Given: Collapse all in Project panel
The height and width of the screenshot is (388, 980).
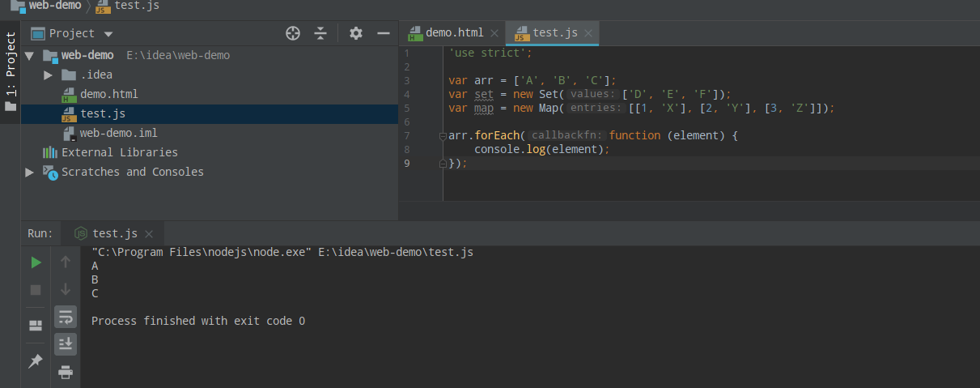Looking at the screenshot, I should [320, 33].
